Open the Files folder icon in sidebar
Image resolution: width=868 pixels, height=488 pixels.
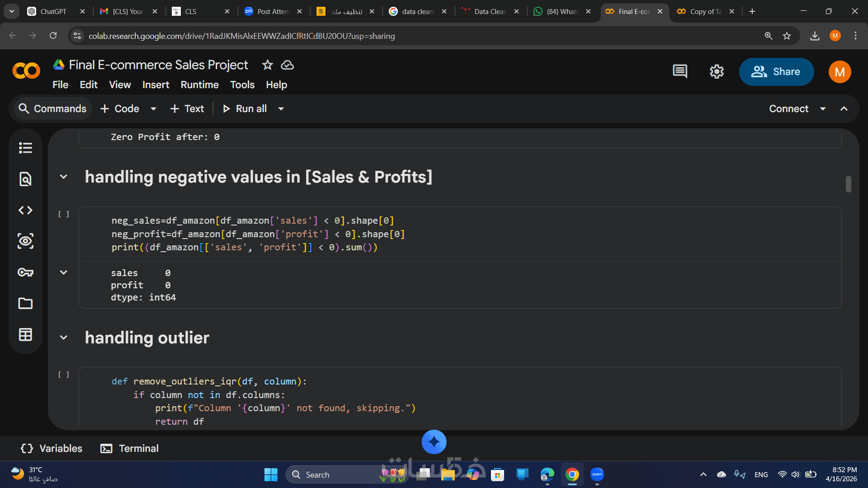[x=25, y=303]
